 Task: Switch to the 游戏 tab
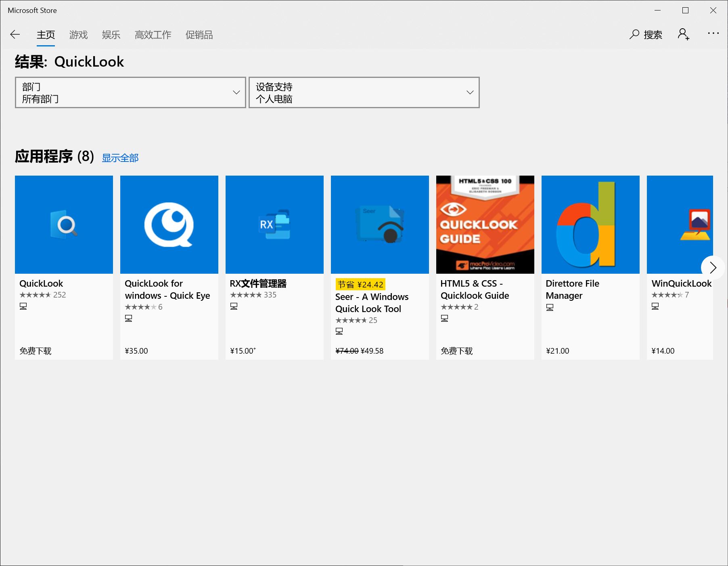(78, 35)
